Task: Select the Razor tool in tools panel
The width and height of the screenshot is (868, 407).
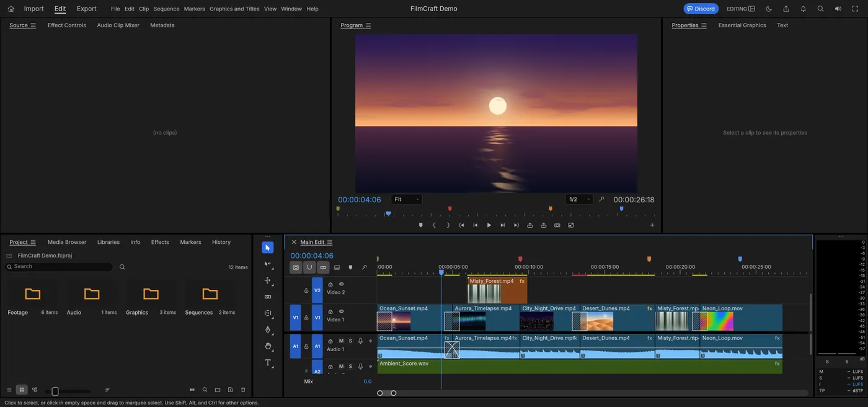Action: pyautogui.click(x=268, y=297)
